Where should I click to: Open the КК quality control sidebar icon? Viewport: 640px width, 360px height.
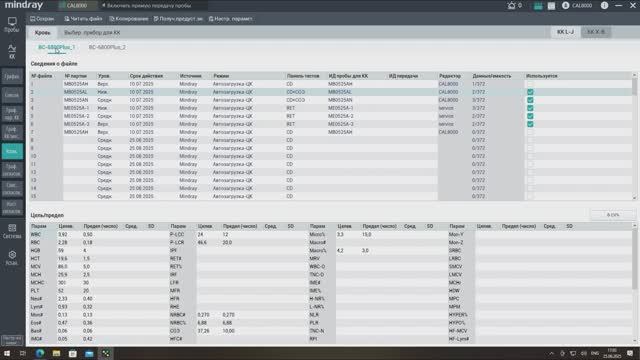(x=12, y=52)
